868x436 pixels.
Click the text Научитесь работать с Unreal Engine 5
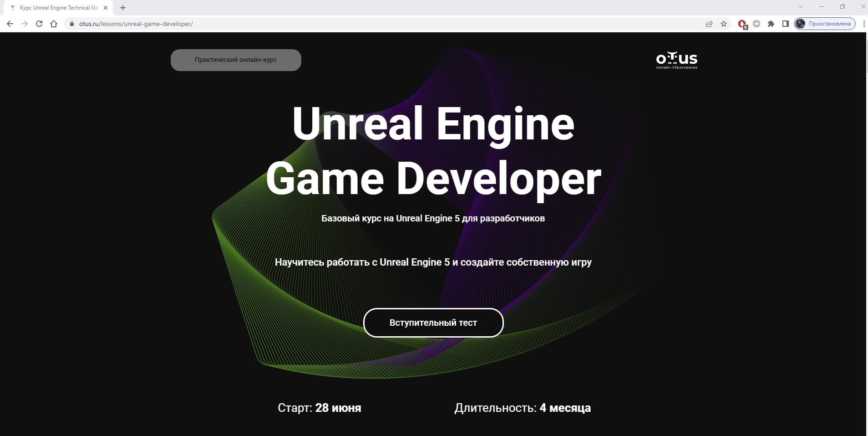(x=433, y=262)
